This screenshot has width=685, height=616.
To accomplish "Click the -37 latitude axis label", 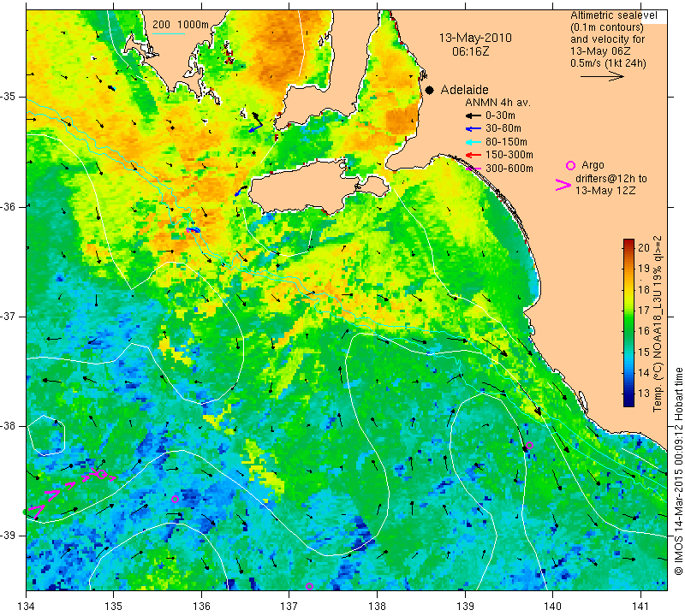I will pos(9,316).
